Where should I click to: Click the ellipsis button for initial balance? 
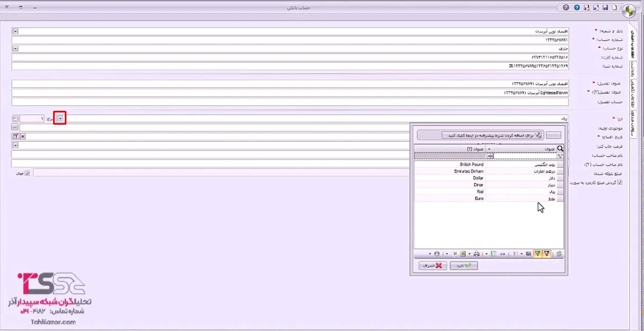click(x=15, y=127)
